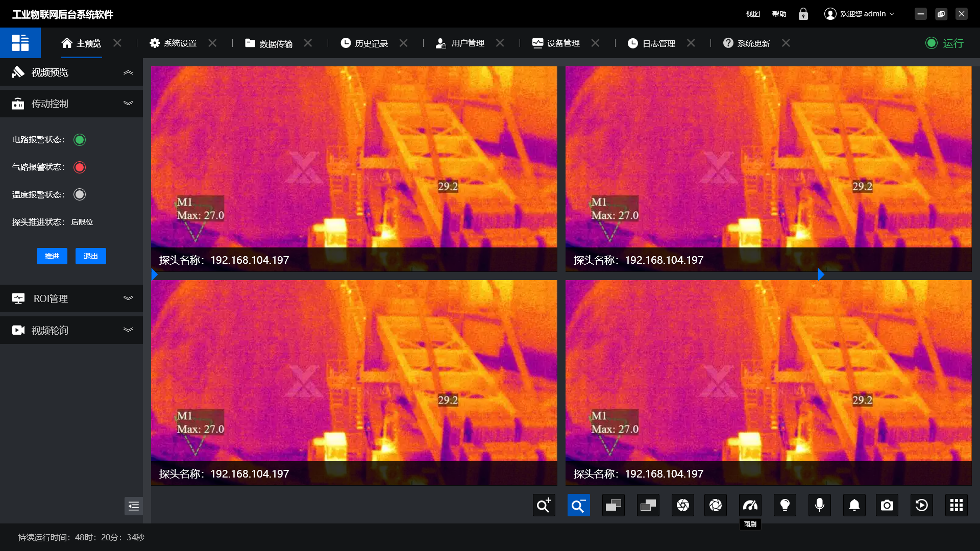Click the zoom in magnifier icon
Image resolution: width=980 pixels, height=551 pixels.
(x=544, y=505)
